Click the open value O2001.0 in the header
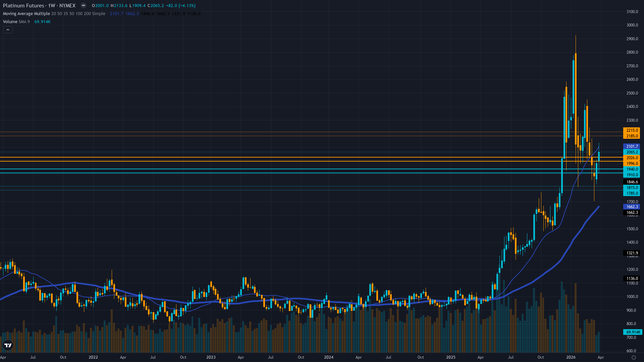This screenshot has width=644, height=362. 100,6
